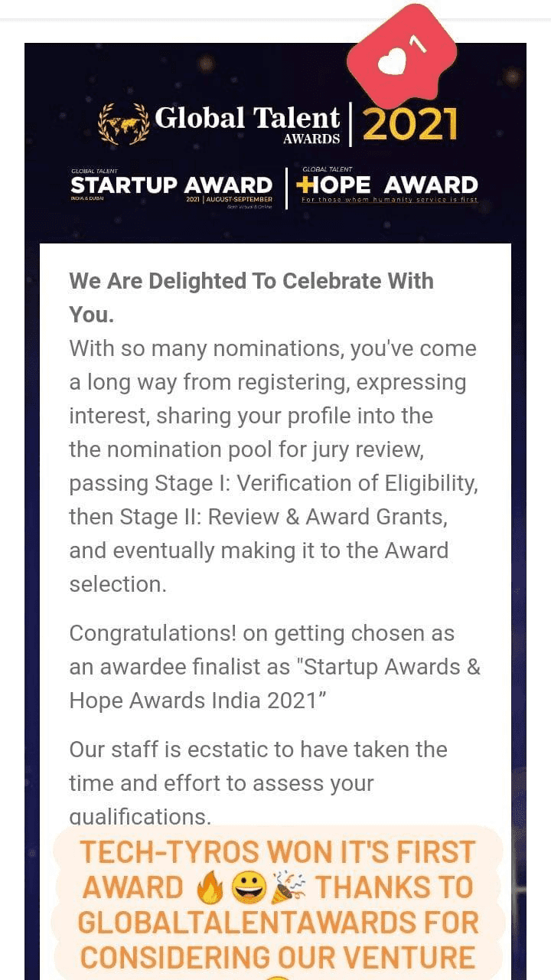Screen dimensions: 551x980
Task: Open the Hope Award logo
Action: (389, 186)
